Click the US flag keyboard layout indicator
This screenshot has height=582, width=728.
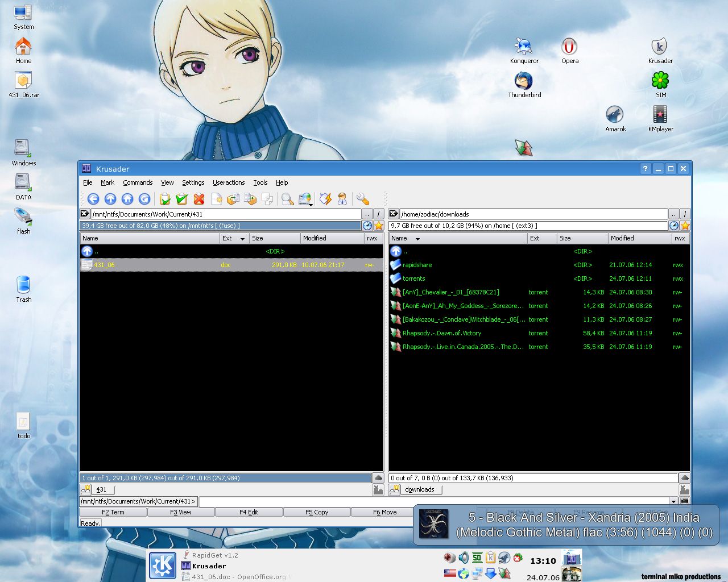[x=450, y=573]
